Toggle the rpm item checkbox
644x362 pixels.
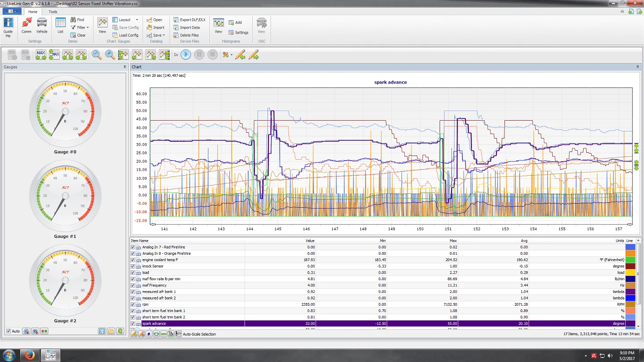point(133,304)
